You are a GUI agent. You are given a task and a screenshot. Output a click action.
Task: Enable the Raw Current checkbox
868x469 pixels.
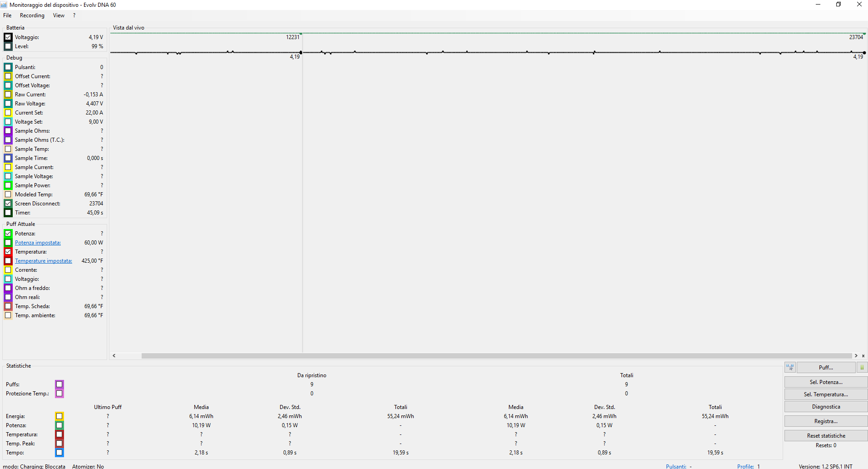click(8, 95)
